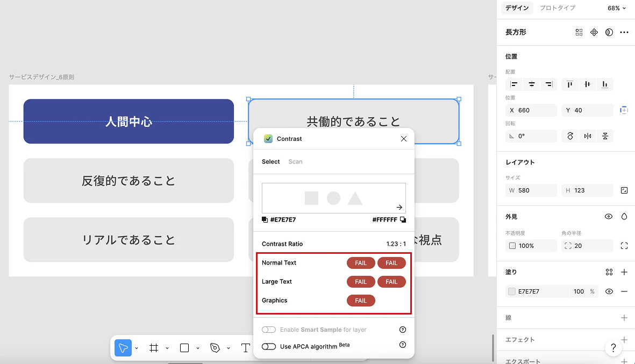Open the help question mark button
The height and width of the screenshot is (364, 635).
pyautogui.click(x=613, y=348)
